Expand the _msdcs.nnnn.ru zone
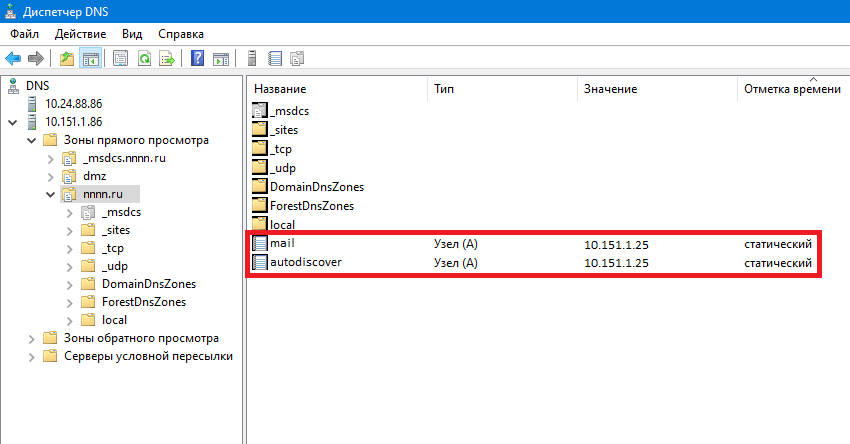Image resolution: width=850 pixels, height=444 pixels. 50,159
